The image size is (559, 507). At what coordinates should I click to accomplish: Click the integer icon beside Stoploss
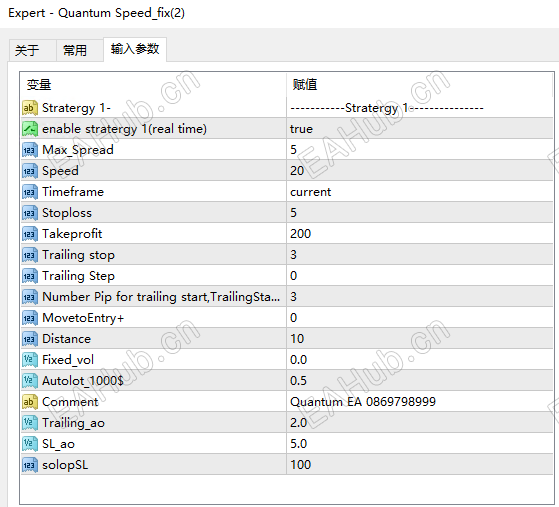[30, 213]
